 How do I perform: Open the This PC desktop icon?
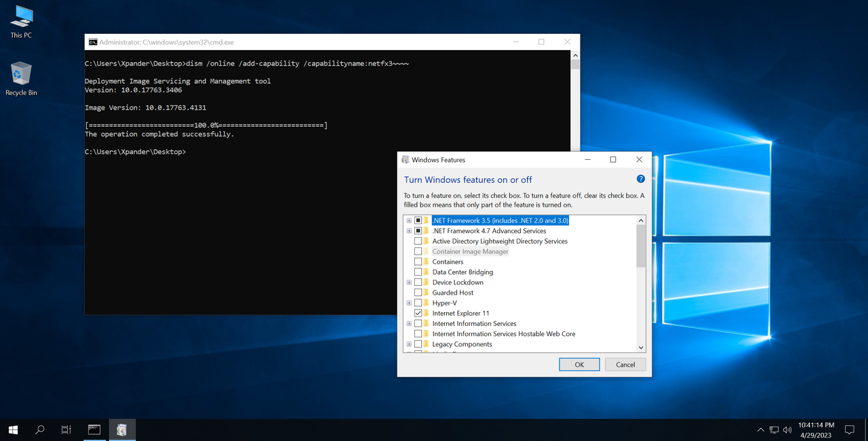pyautogui.click(x=21, y=21)
